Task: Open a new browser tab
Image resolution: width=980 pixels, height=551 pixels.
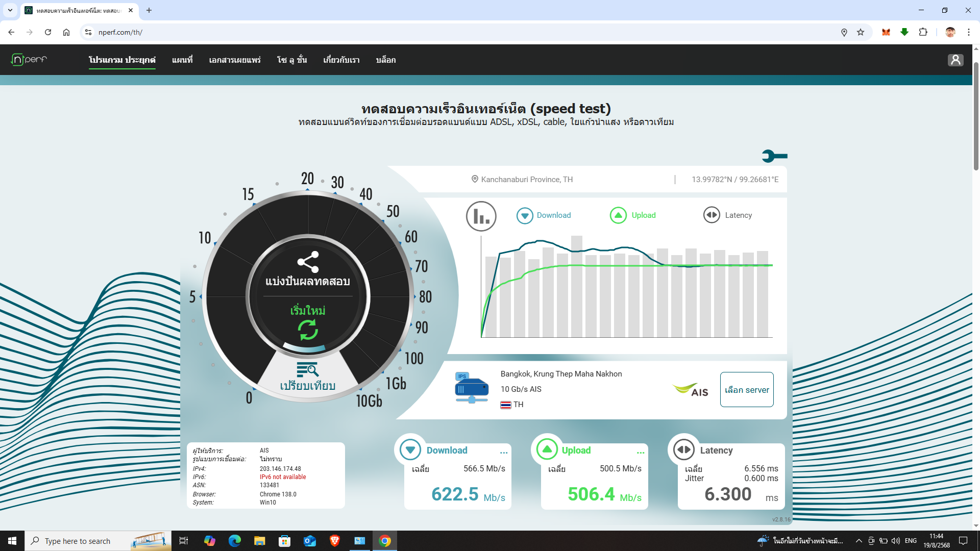Action: coord(149,10)
